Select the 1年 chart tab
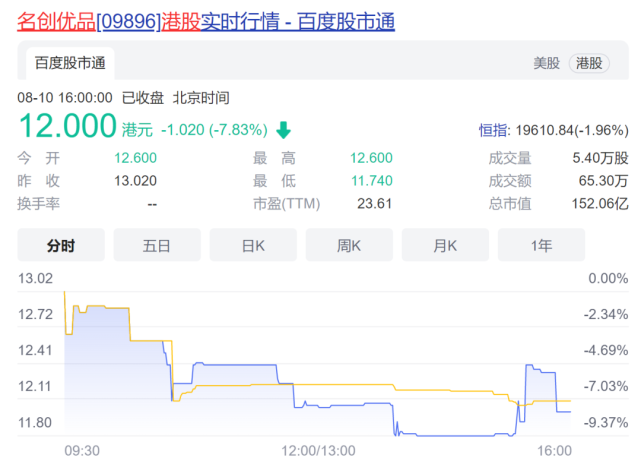The height and width of the screenshot is (458, 641). [x=541, y=245]
